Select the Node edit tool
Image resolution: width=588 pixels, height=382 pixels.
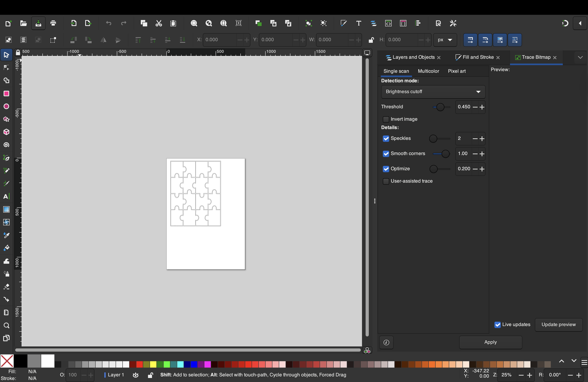[6, 68]
